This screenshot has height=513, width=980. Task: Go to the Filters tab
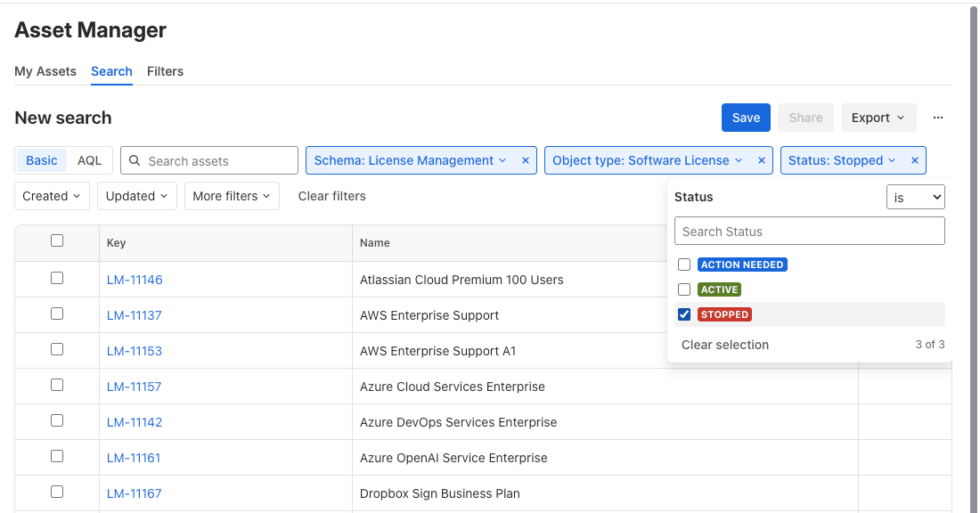coord(165,71)
